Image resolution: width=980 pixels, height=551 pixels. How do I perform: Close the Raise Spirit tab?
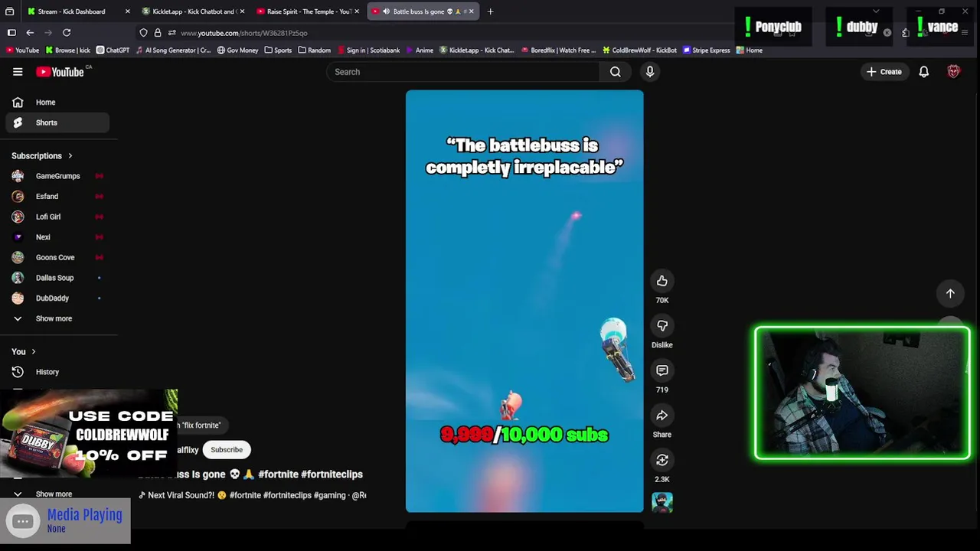coord(357,11)
